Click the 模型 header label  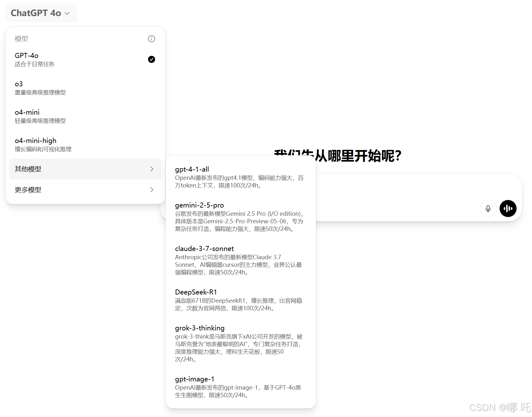click(21, 39)
